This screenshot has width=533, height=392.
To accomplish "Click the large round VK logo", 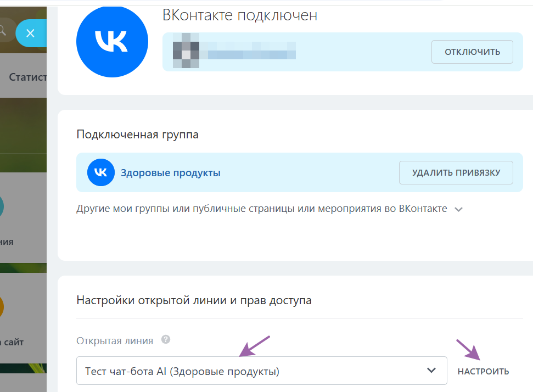I will (x=112, y=41).
